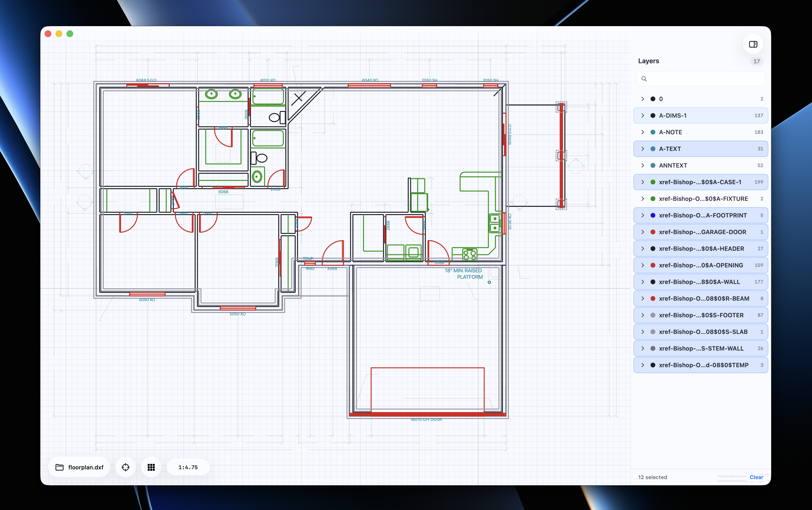Click the search magnifier icon in Layers
Image resolution: width=812 pixels, height=510 pixels.
click(x=644, y=79)
